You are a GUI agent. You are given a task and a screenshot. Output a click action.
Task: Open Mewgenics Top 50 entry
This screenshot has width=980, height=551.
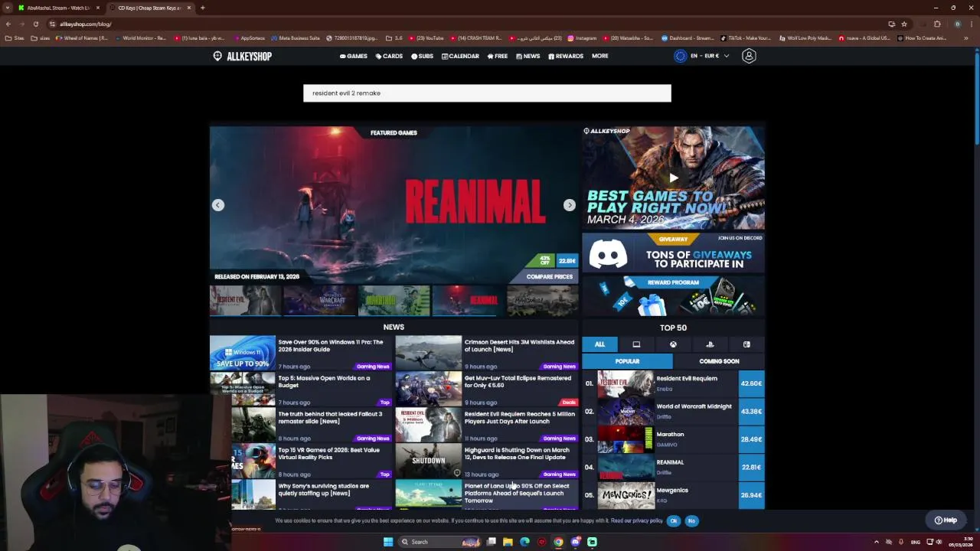pos(674,495)
